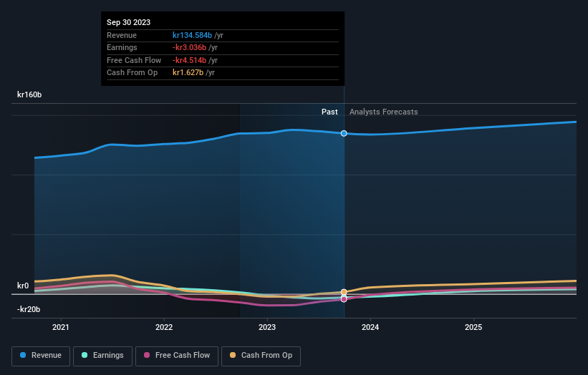This screenshot has height=375, width=588.
Task: Toggle the Earnings legend series
Action: pyautogui.click(x=102, y=356)
